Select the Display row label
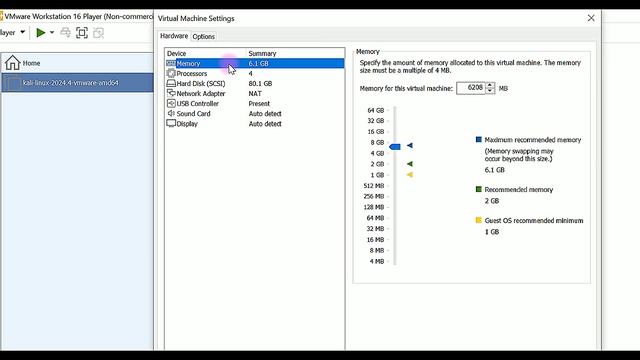Image resolution: width=640 pixels, height=360 pixels. pyautogui.click(x=187, y=124)
